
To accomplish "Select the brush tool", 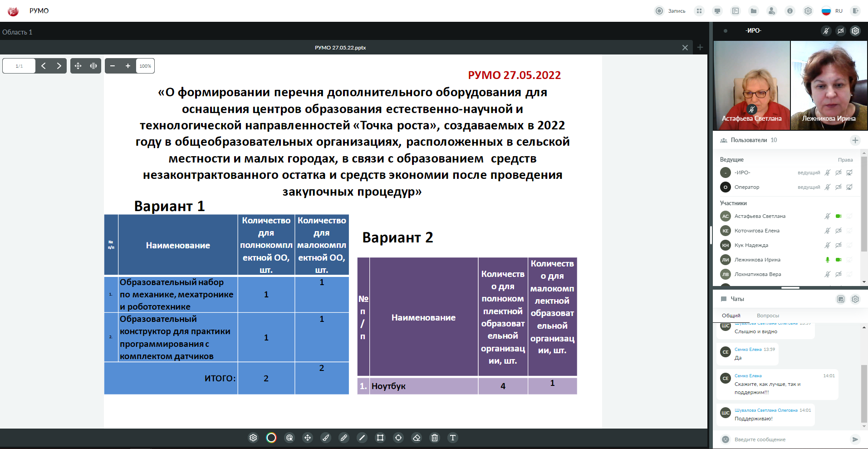I will 326,438.
